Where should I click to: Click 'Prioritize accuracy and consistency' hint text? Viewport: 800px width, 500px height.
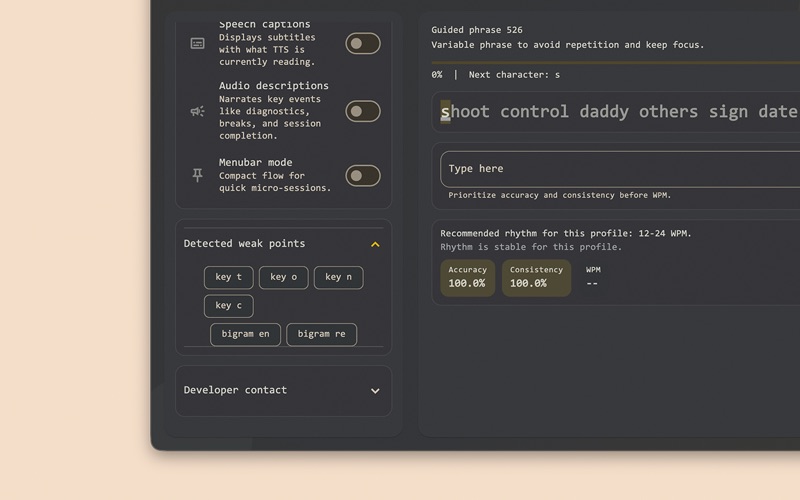(560, 195)
